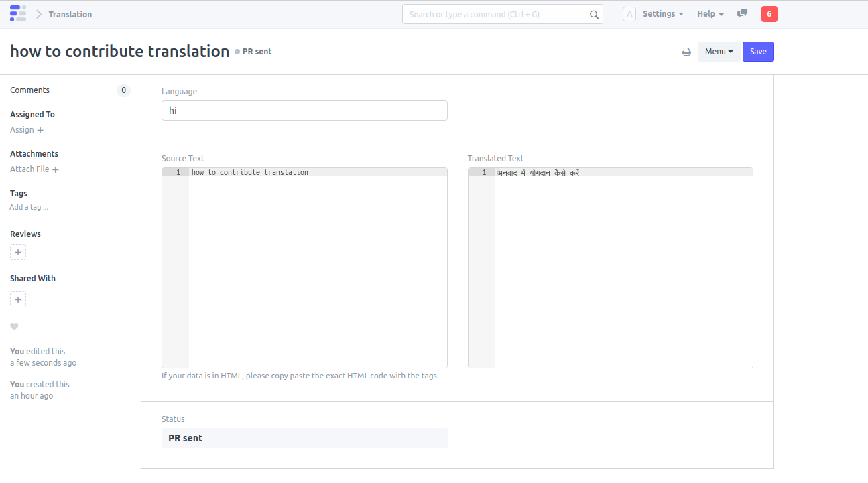
Task: Toggle the like heart icon
Action: (x=14, y=327)
